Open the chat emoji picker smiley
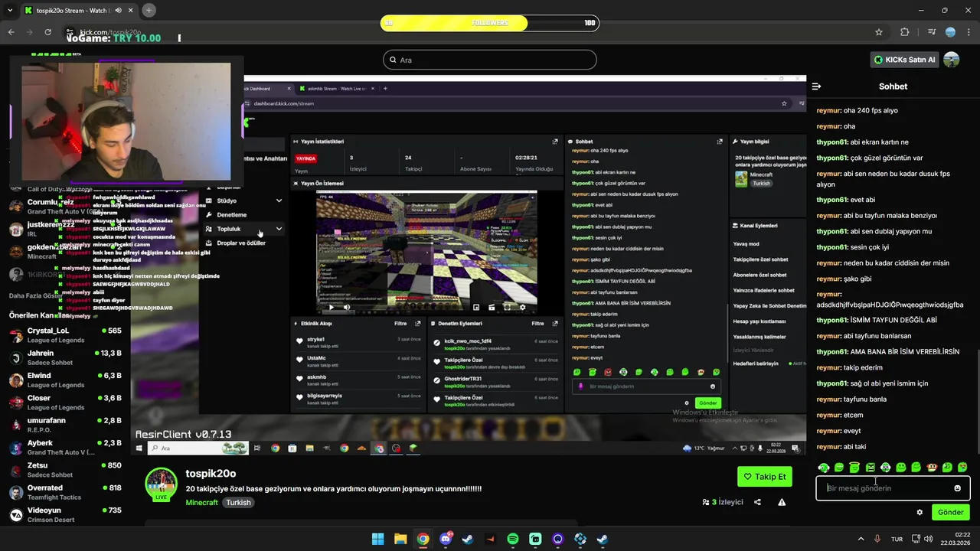This screenshot has width=980, height=551. (x=957, y=488)
